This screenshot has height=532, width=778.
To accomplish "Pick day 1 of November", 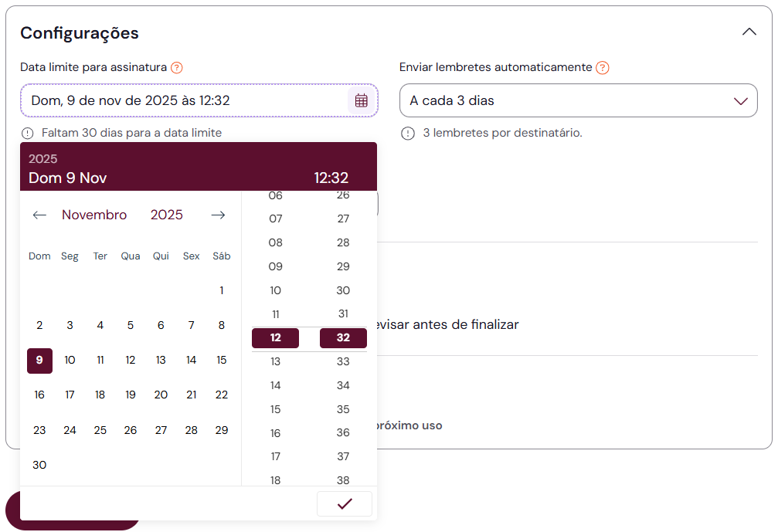I will coord(222,291).
